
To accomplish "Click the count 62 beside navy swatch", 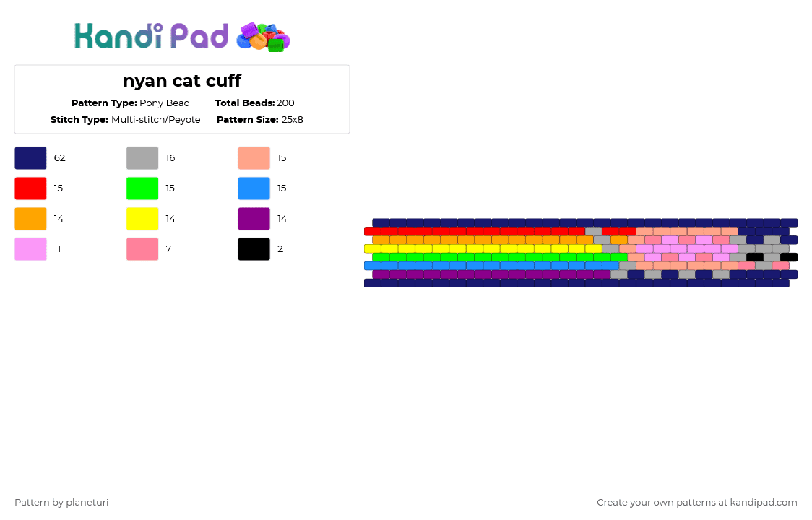I will pyautogui.click(x=59, y=158).
